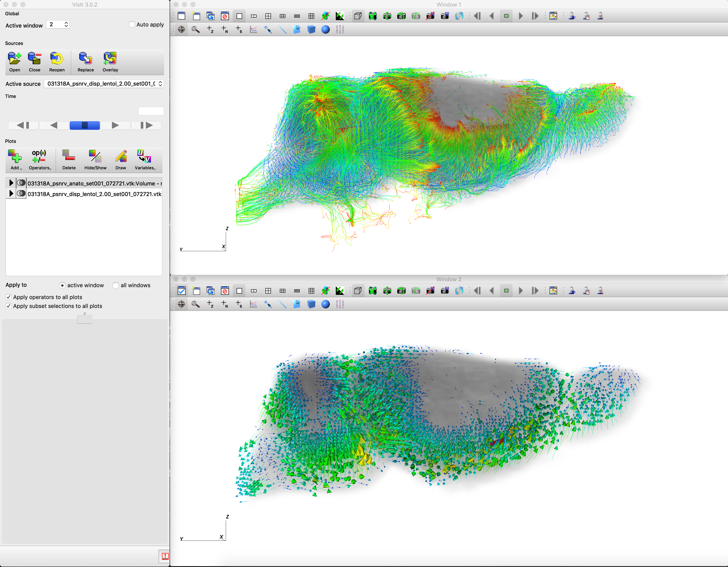The image size is (728, 567).
Task: Click the Close source button
Action: coord(34,59)
